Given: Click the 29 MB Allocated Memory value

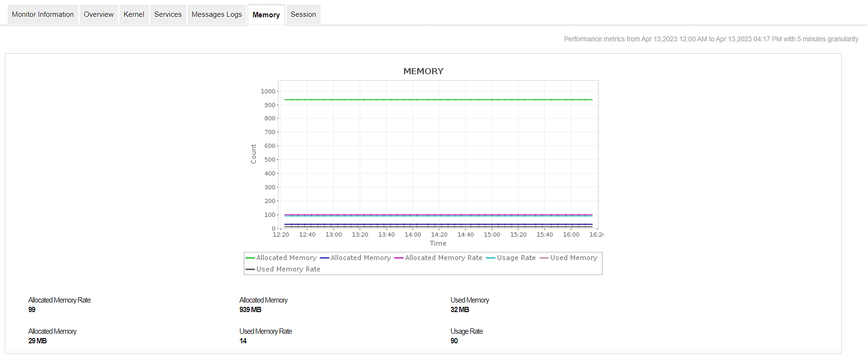Looking at the screenshot, I should (x=37, y=341).
